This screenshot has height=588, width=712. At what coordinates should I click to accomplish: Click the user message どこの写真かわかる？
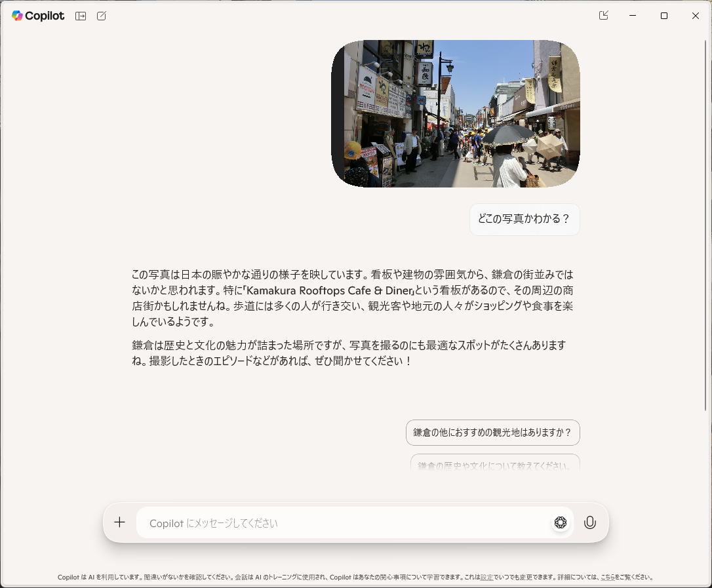[524, 220]
